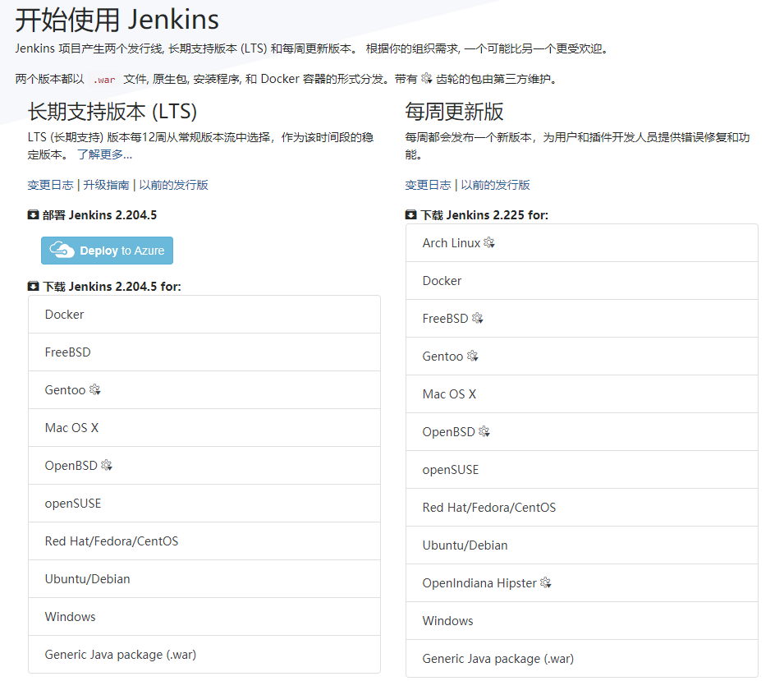Select OpenIndiana Hipster in weekly list

(x=582, y=583)
